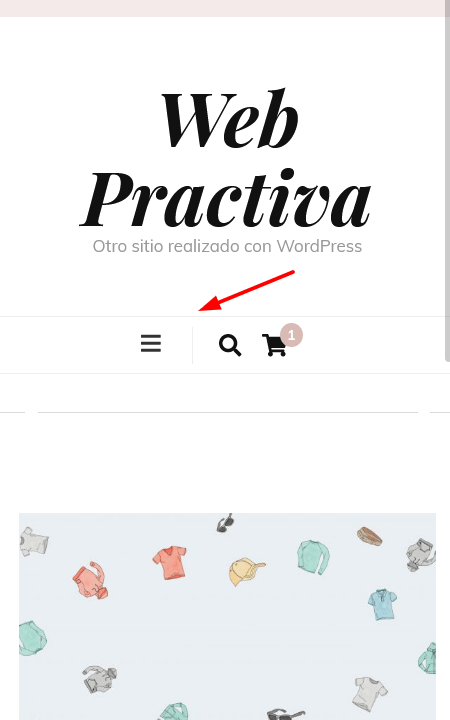The height and width of the screenshot is (720, 450).
Task: Open the search magnifier icon
Action: 230,345
